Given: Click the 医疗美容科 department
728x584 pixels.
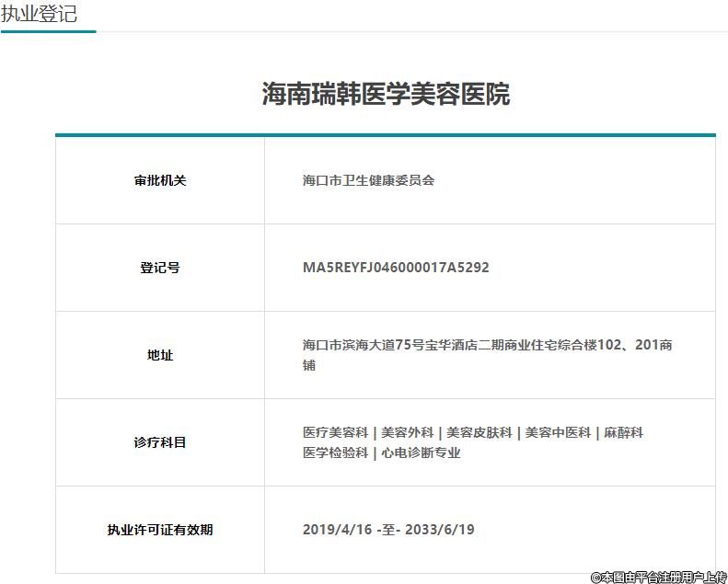Looking at the screenshot, I should coord(335,432).
